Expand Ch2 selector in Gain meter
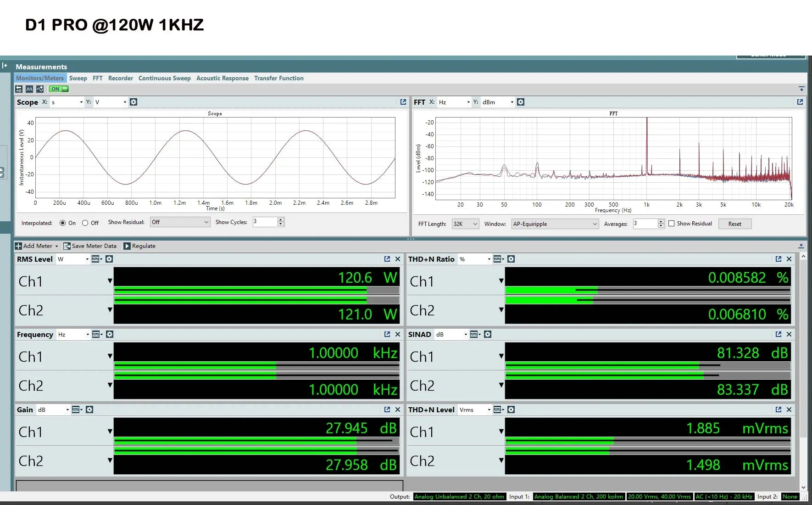 [x=110, y=460]
